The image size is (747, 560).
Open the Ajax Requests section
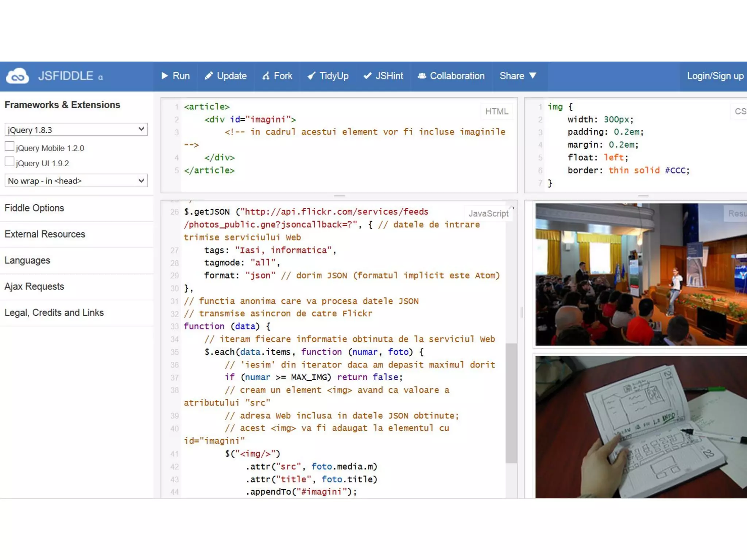point(34,287)
